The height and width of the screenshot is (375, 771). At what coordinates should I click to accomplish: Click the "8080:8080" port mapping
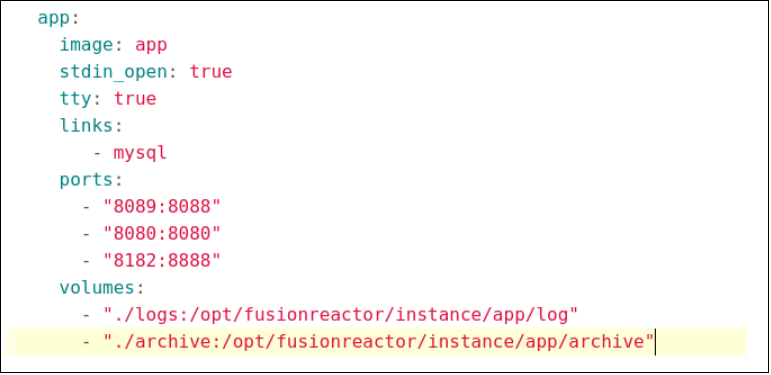click(162, 233)
